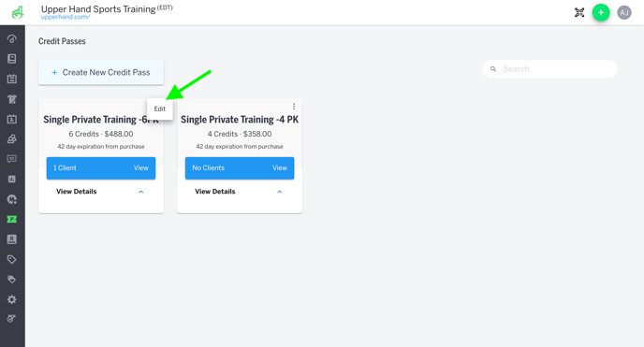The image size is (644, 347).
Task: Collapse View Details on the 6 PK card
Action: 140,192
